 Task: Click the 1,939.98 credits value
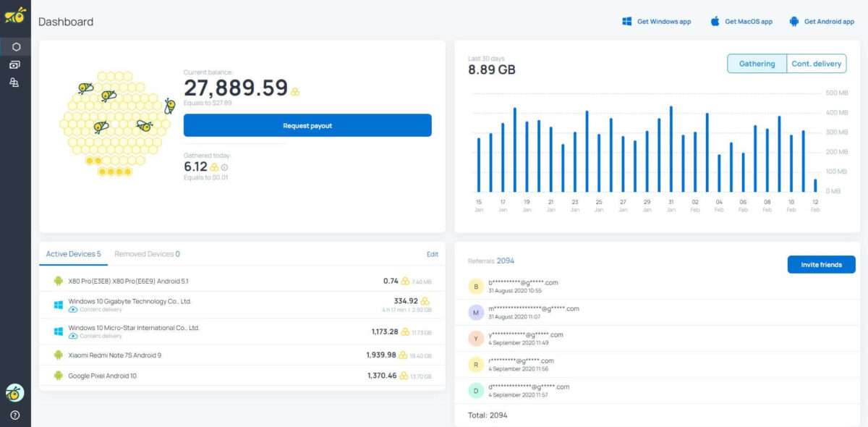tap(381, 355)
